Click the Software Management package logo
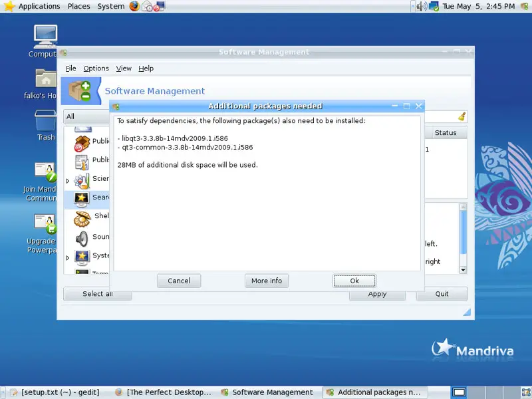 (x=80, y=90)
